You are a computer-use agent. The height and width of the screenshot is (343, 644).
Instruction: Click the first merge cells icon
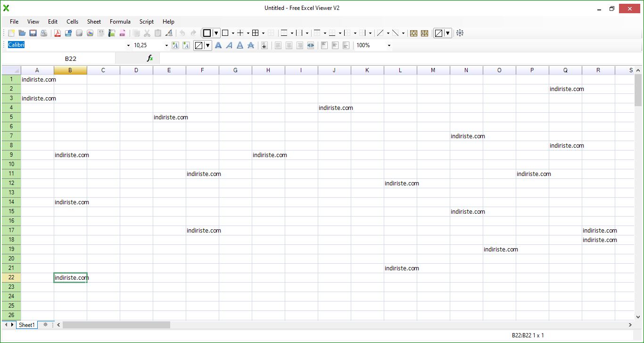tap(414, 33)
